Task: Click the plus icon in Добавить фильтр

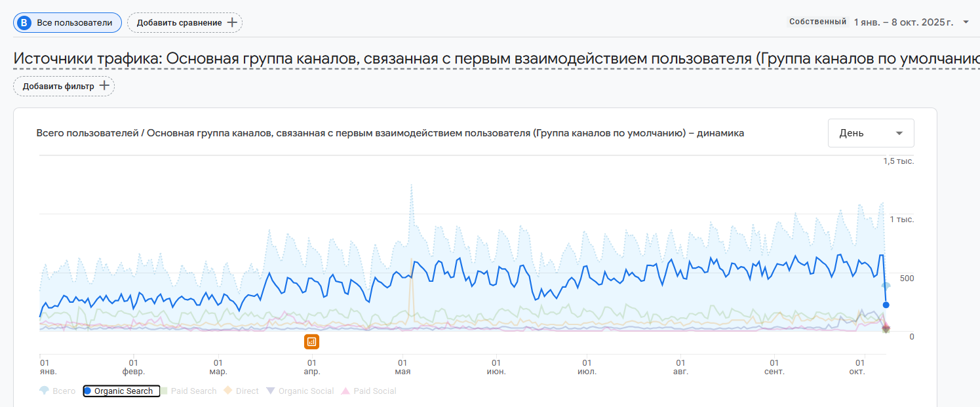Action: point(104,86)
